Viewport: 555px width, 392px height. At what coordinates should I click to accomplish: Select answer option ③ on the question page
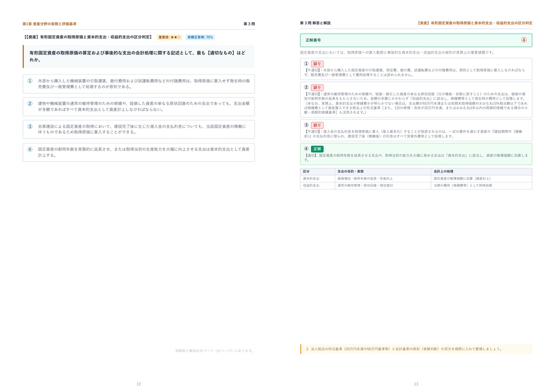(139, 129)
